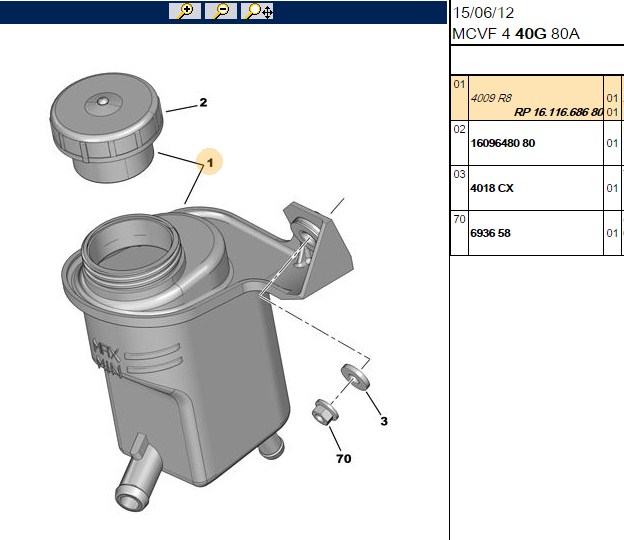Select row index 02 in parts table
This screenshot has width=624, height=540.
point(459,129)
